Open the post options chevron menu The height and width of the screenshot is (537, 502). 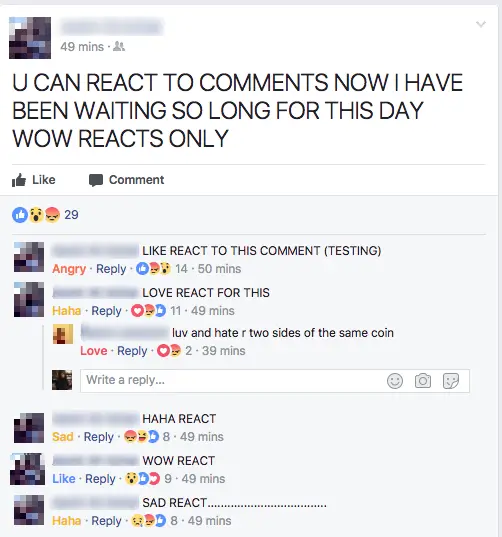click(481, 24)
